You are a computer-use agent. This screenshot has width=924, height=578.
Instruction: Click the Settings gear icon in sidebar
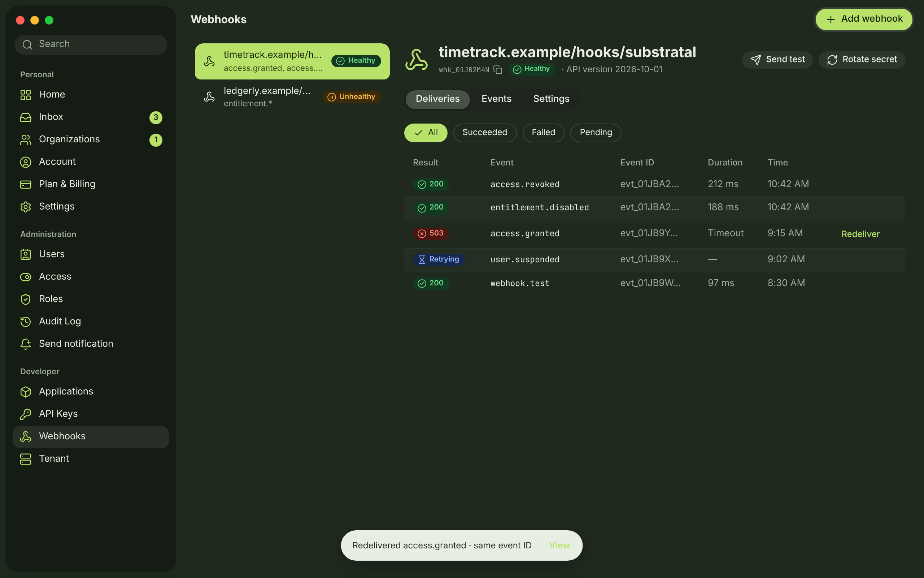(26, 207)
